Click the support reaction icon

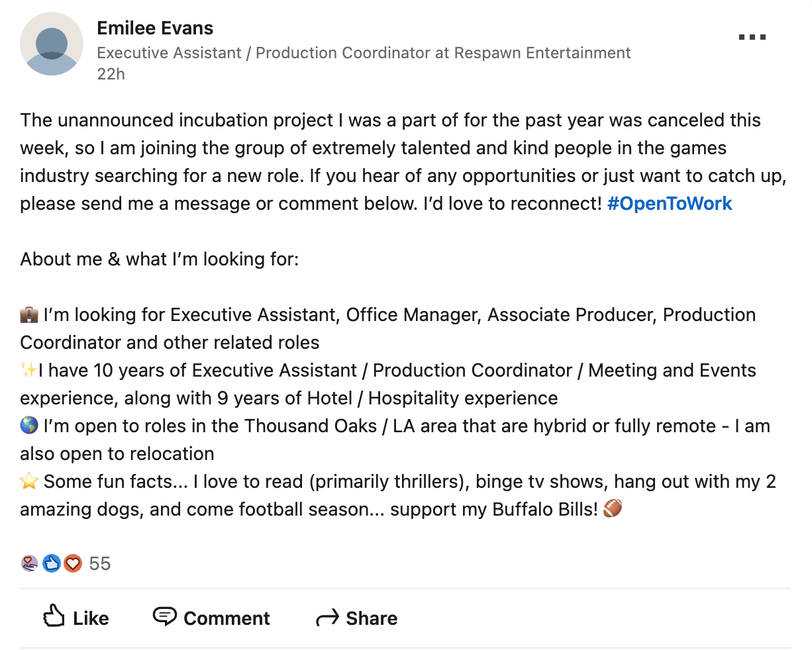click(29, 563)
